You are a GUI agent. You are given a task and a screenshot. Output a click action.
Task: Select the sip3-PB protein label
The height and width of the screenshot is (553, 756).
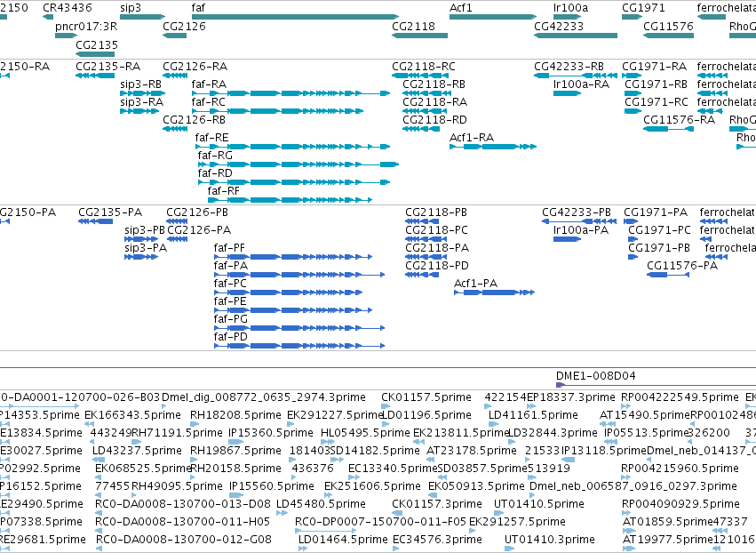point(145,230)
